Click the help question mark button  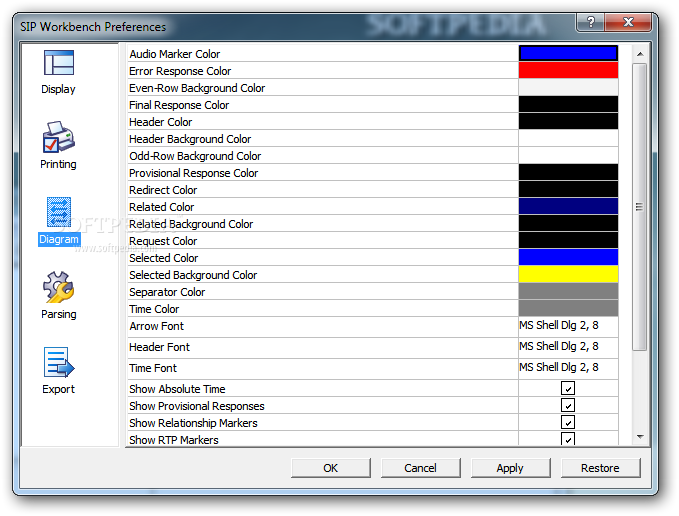click(x=590, y=22)
